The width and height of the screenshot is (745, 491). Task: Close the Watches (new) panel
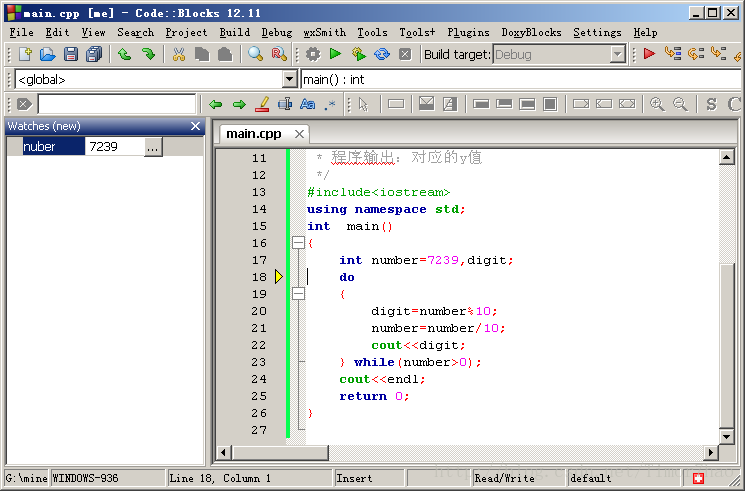(x=195, y=126)
